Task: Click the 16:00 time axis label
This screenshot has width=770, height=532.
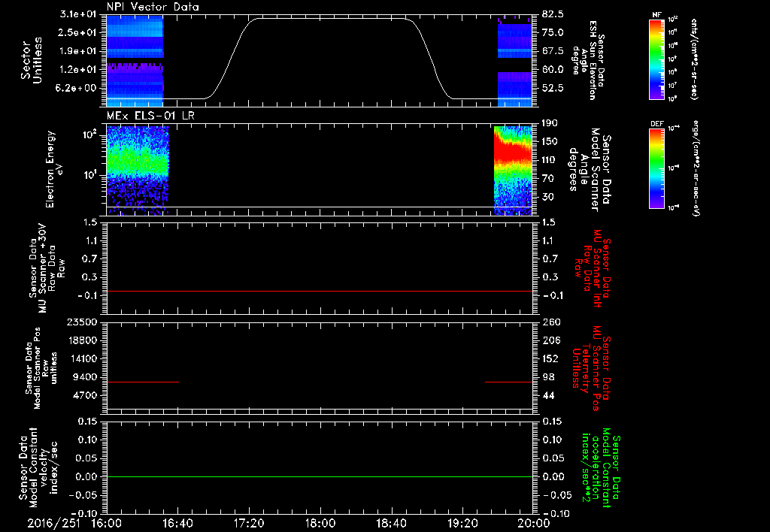Action: pos(107,523)
